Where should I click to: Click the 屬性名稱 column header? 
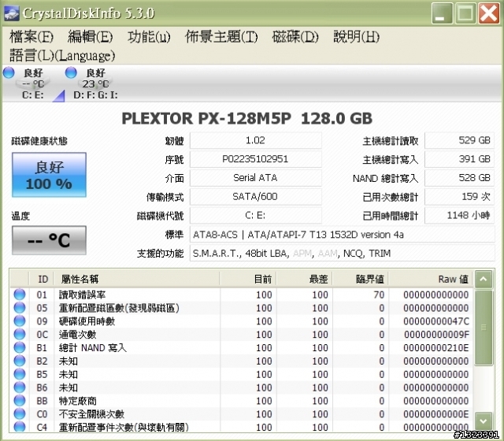coord(137,279)
